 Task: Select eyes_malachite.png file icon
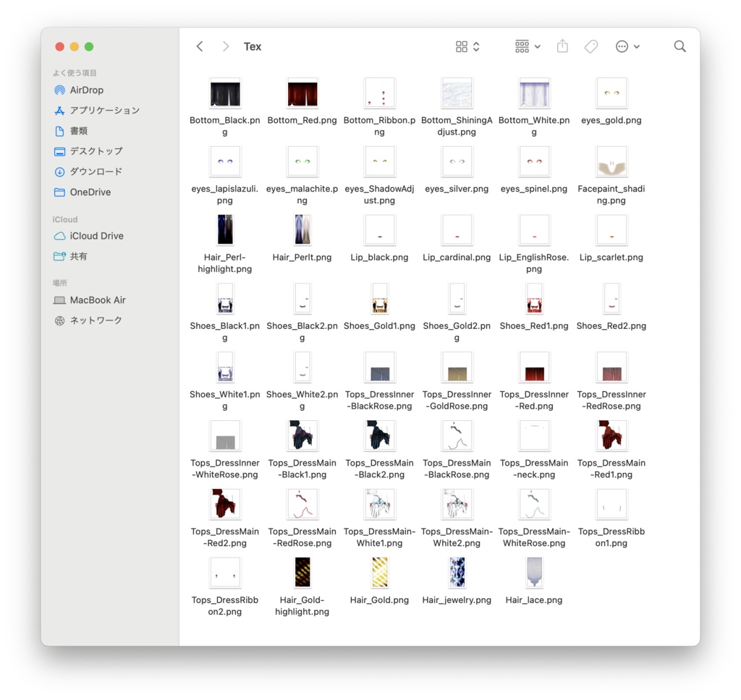pos(302,162)
